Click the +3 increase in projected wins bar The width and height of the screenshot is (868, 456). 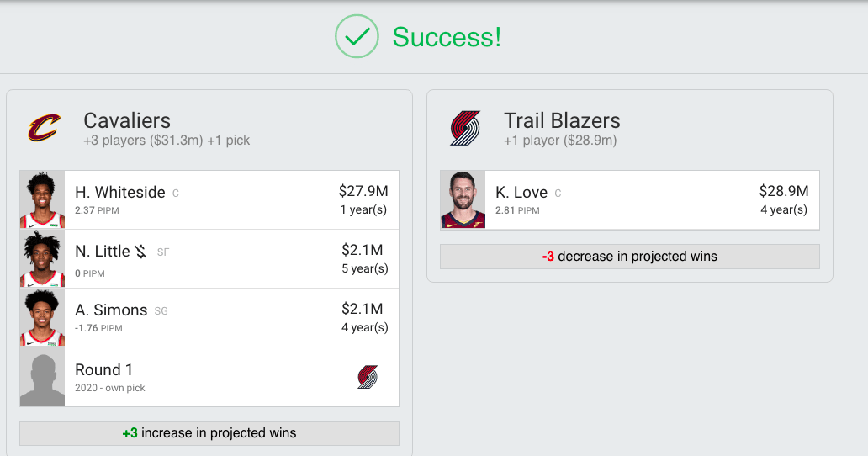pyautogui.click(x=209, y=433)
